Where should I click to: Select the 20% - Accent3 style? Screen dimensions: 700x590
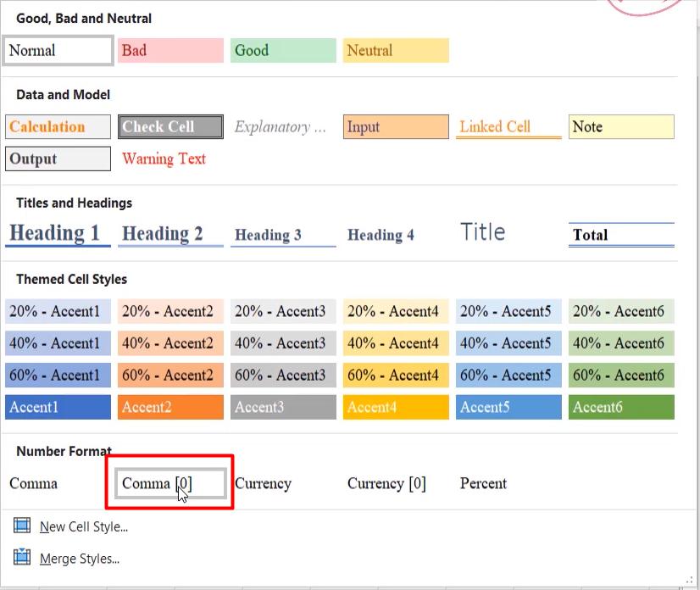tap(282, 310)
